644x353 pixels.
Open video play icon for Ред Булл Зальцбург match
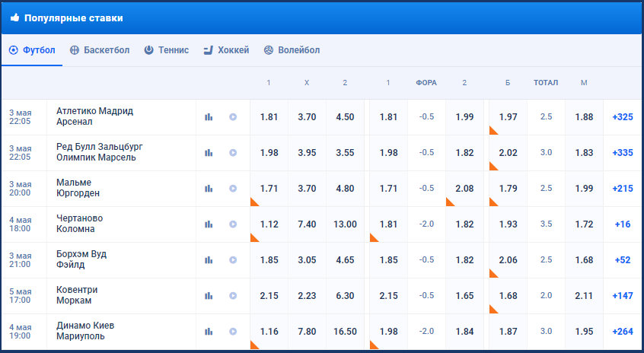[x=233, y=153]
